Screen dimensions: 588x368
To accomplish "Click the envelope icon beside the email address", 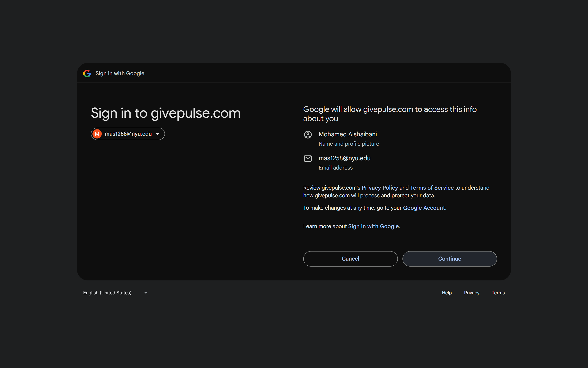I will (x=308, y=159).
